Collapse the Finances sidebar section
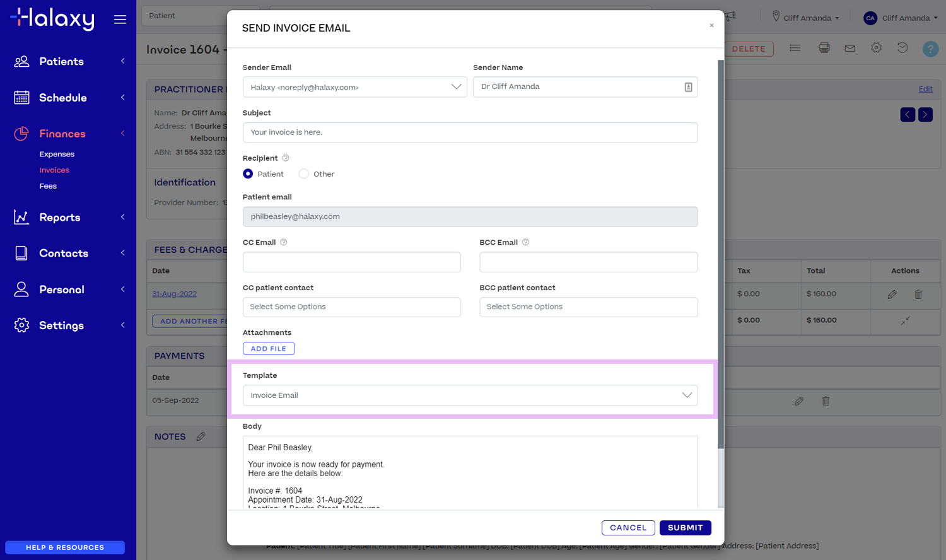The height and width of the screenshot is (560, 946). tap(124, 133)
